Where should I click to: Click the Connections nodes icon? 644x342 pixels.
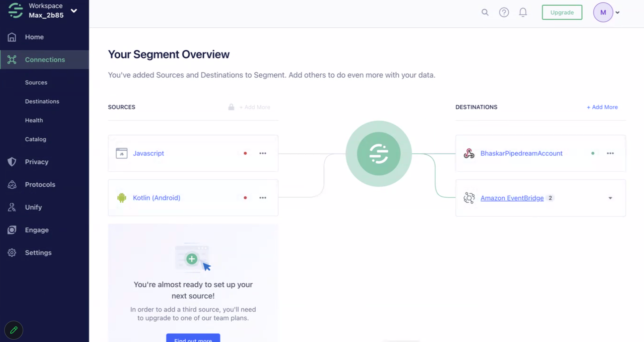tap(12, 60)
